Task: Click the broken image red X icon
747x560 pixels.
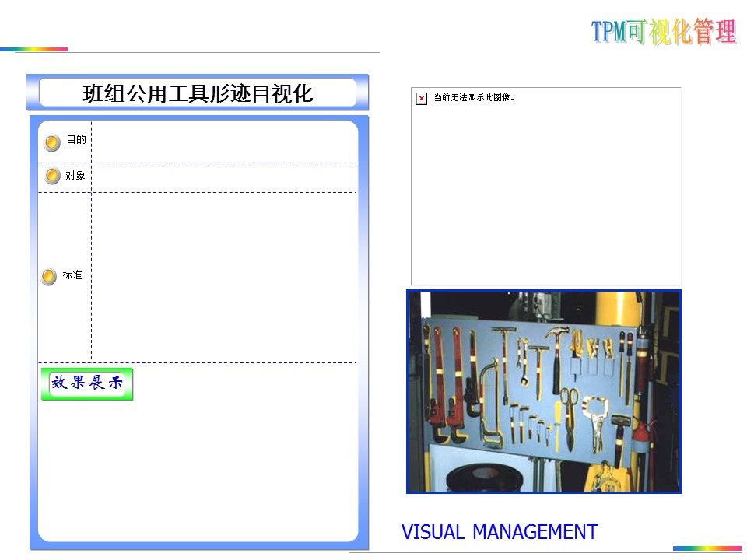Action: click(422, 99)
